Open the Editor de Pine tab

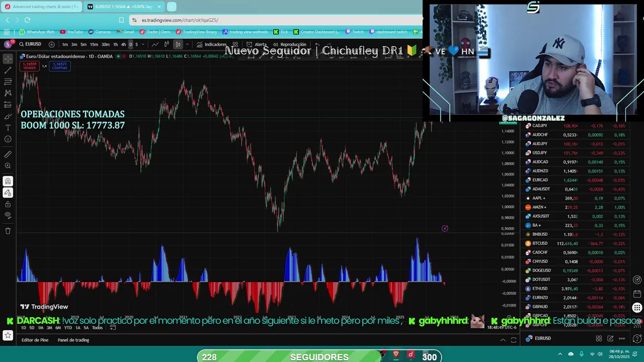pyautogui.click(x=35, y=340)
